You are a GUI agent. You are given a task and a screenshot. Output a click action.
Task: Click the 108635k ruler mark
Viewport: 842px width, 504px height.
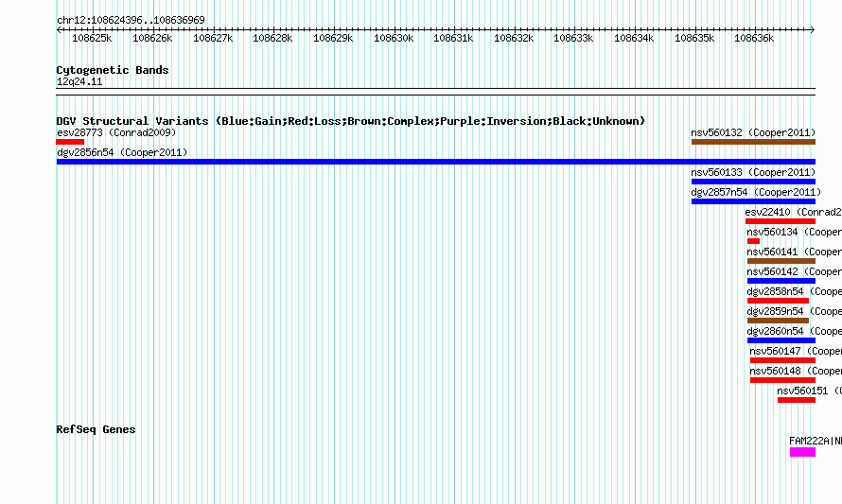[x=694, y=38]
